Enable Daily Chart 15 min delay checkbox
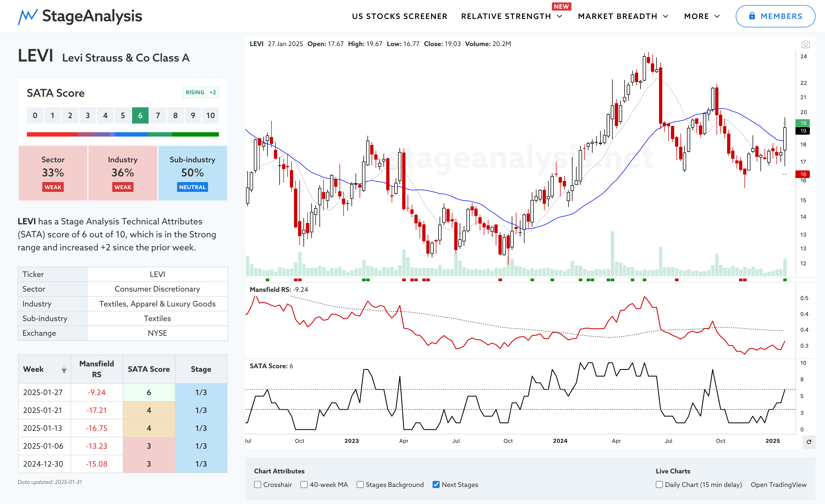 click(659, 484)
